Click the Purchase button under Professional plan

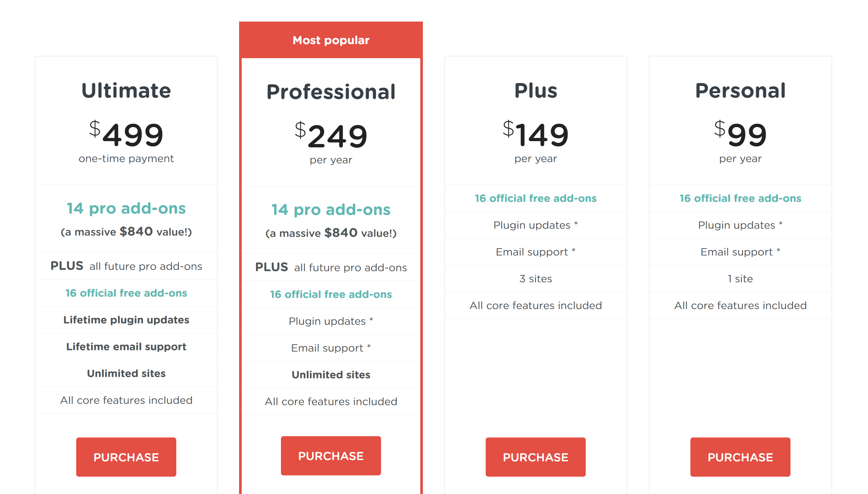tap(331, 456)
